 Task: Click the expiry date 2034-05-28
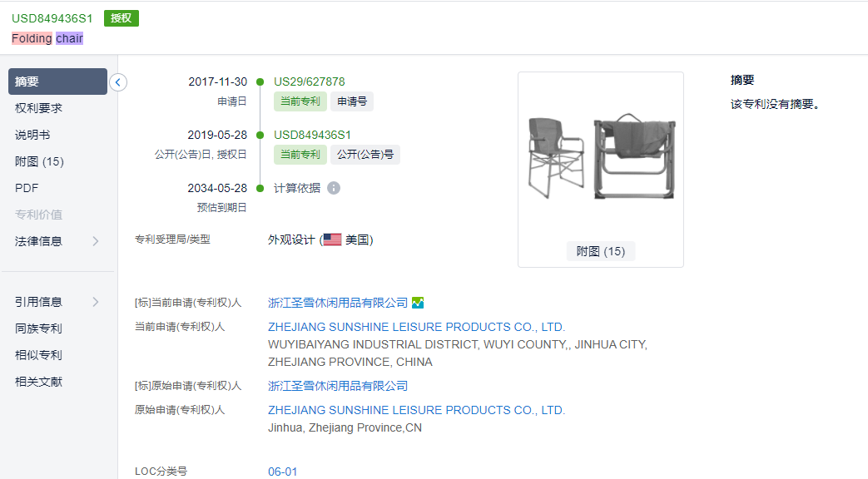(x=217, y=188)
